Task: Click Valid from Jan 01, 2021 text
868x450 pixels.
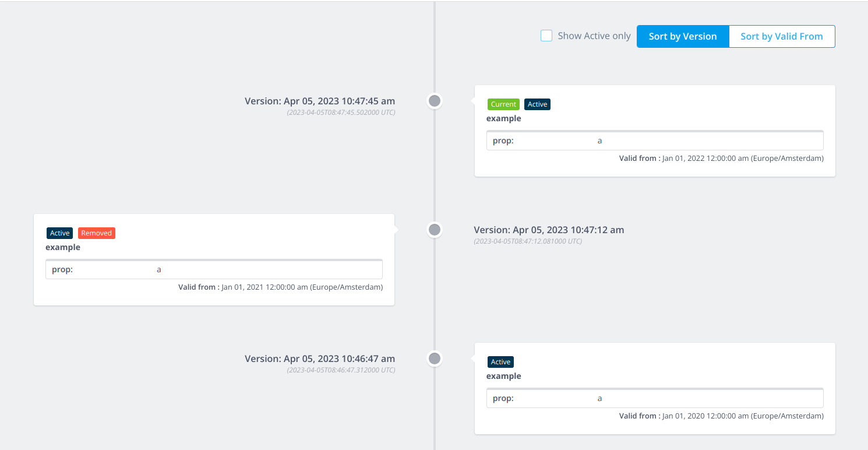Action: 281,287
